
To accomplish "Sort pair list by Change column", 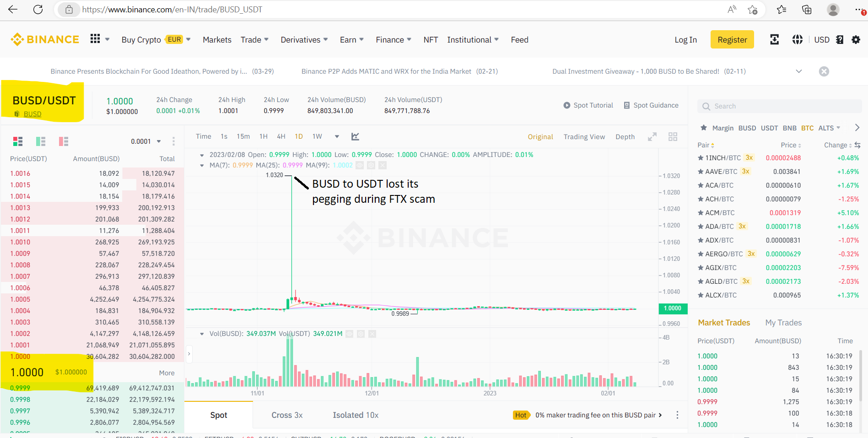I will coord(838,145).
